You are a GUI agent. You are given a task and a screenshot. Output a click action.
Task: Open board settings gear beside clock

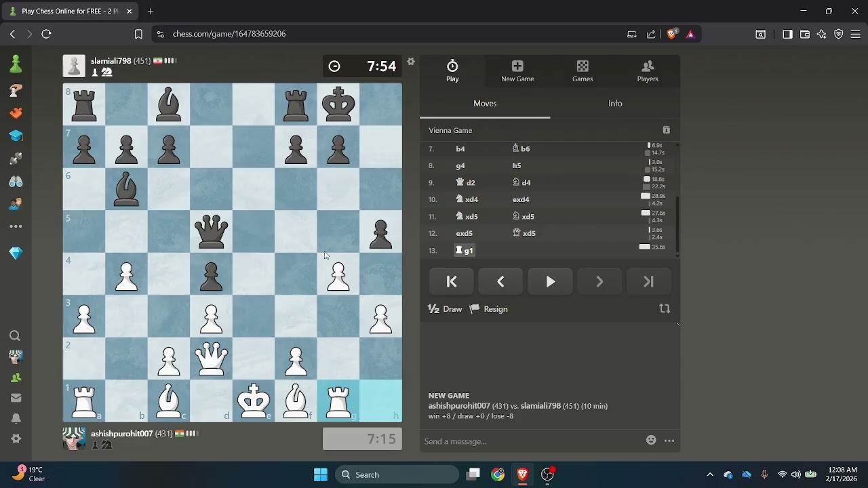tap(410, 62)
